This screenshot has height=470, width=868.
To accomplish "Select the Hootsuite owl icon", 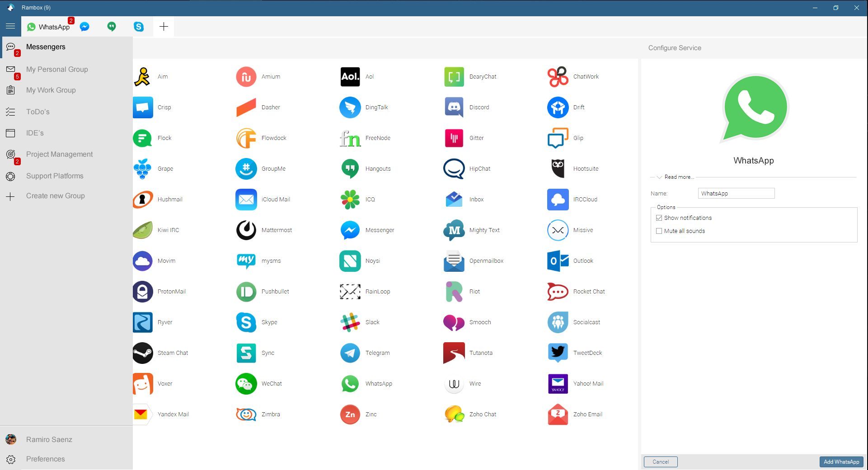I will point(558,169).
